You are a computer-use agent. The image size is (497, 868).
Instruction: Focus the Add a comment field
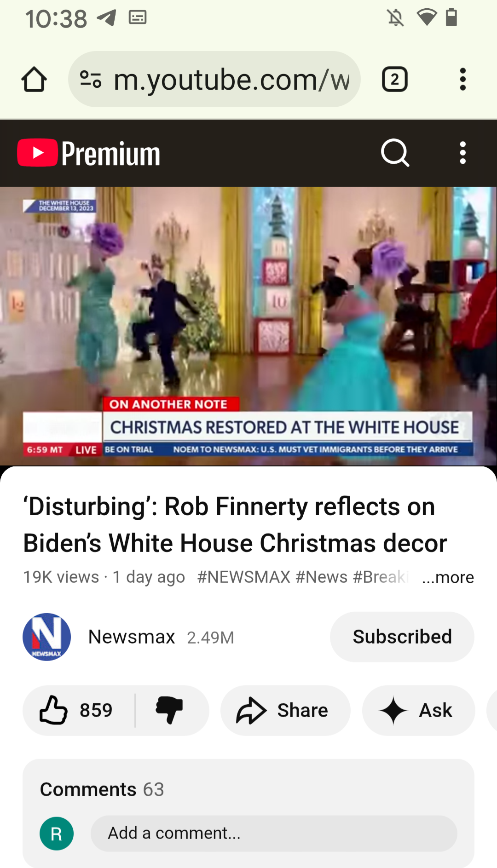point(274,833)
